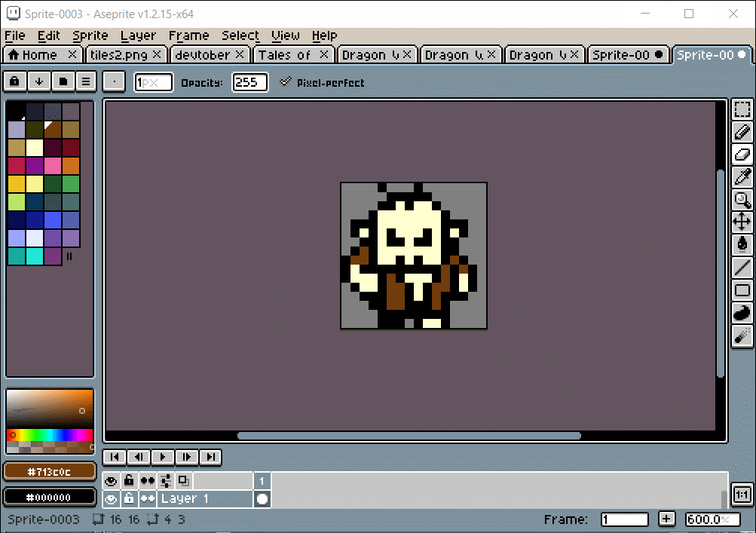Choose the Eraser tool
This screenshot has width=756, height=533.
click(742, 155)
